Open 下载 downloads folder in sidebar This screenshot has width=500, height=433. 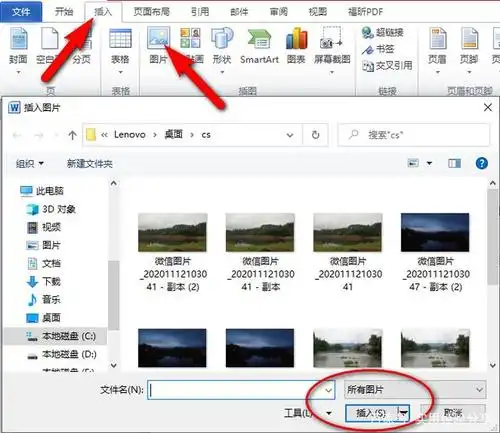click(x=43, y=282)
